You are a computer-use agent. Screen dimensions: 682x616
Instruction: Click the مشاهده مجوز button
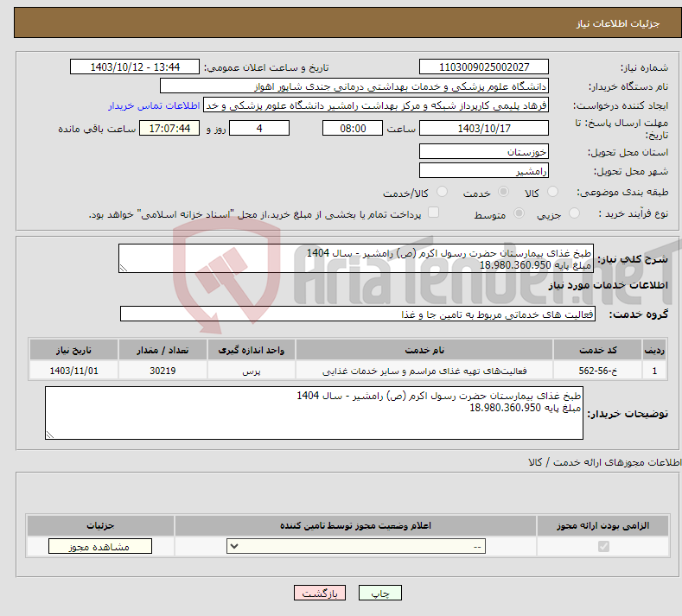click(x=100, y=546)
